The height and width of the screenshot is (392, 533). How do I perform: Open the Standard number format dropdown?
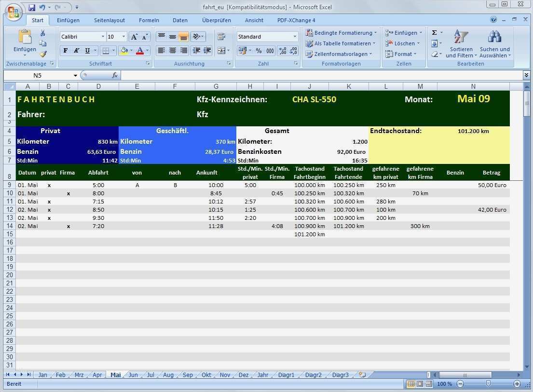(x=294, y=36)
